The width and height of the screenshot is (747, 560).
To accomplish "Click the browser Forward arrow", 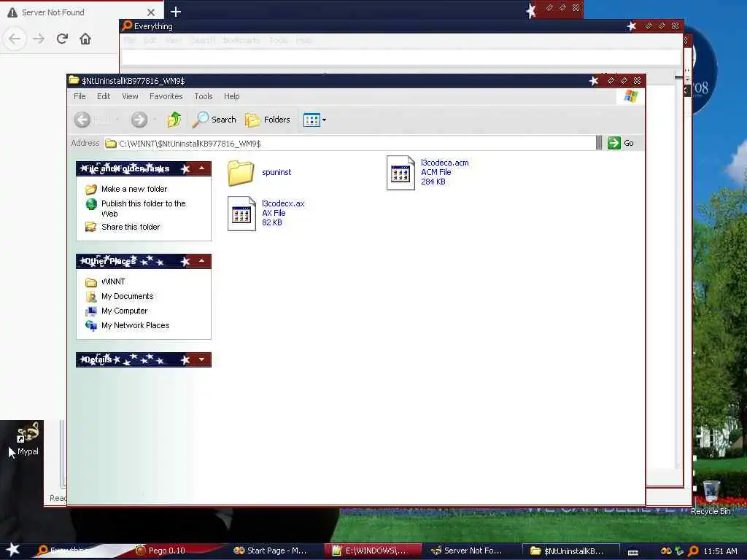I will 39,39.
